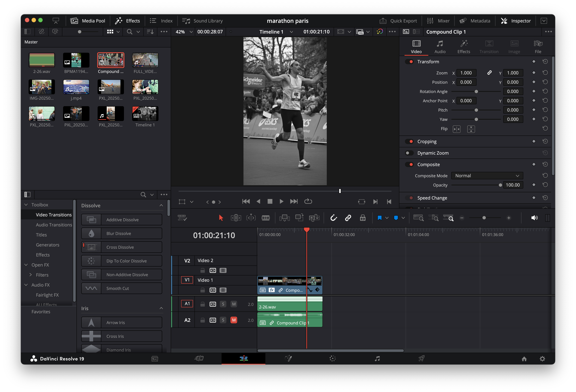Viewport: 576px width, 392px height.
Task: Click the timeline zoom-in plus button
Action: coord(509,218)
